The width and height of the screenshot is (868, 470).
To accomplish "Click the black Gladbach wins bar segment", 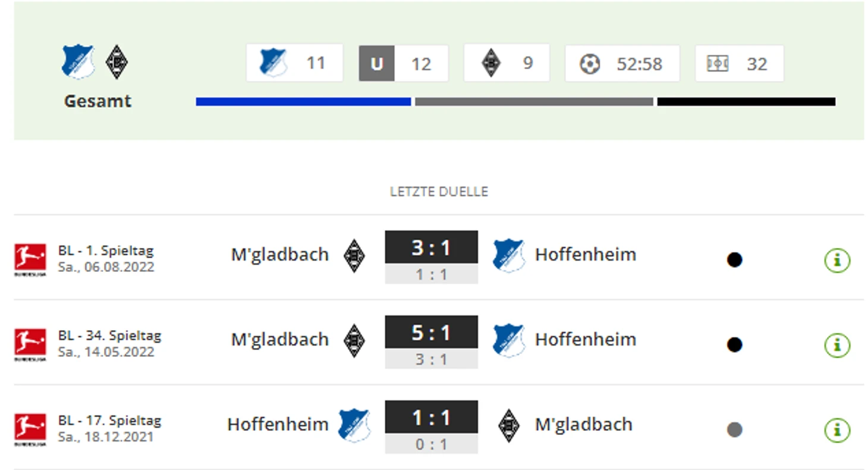I will [x=746, y=102].
